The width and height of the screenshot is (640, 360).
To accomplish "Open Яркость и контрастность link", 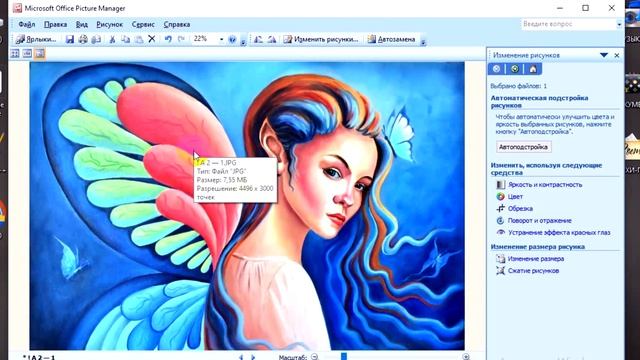I will point(545,184).
